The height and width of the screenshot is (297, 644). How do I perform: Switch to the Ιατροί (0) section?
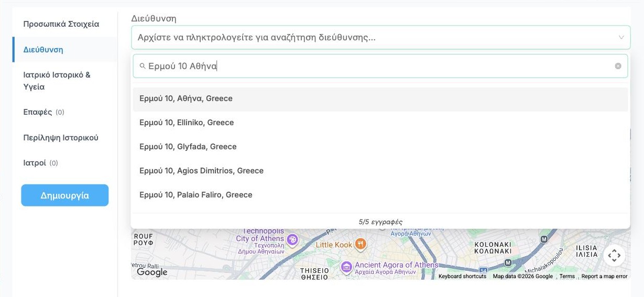point(41,163)
